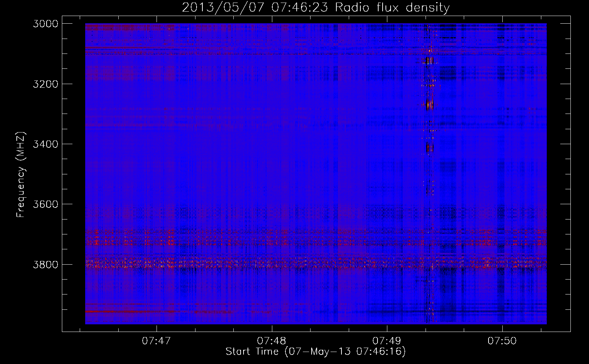Click the 'Frequency (MHZ)' axis title
Viewport: 589px width, 364px height.
coord(21,175)
